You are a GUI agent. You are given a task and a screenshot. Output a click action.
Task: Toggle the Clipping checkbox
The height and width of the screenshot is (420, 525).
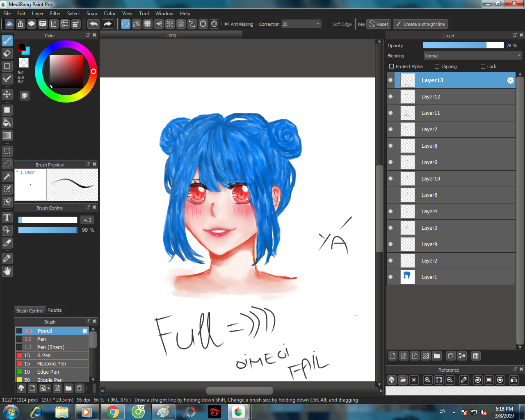coord(437,66)
